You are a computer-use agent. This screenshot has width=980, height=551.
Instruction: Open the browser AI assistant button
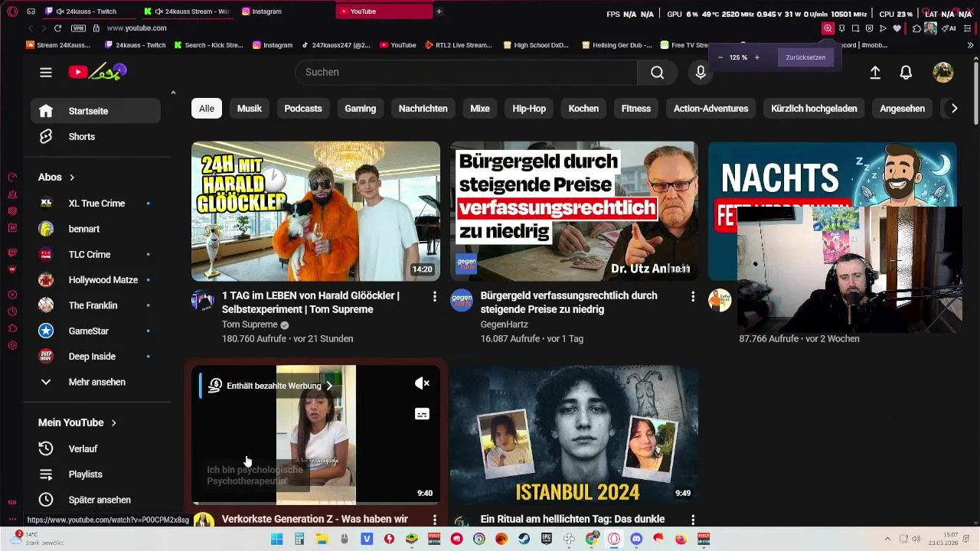(950, 28)
